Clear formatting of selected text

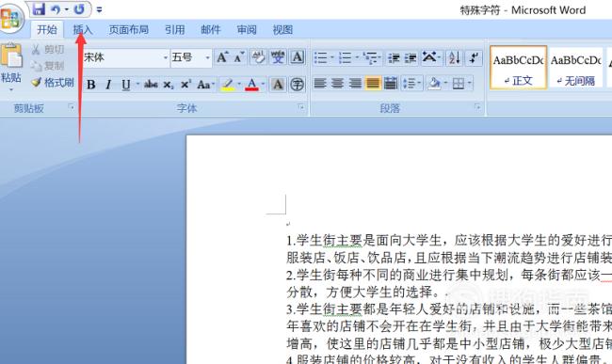(x=258, y=57)
